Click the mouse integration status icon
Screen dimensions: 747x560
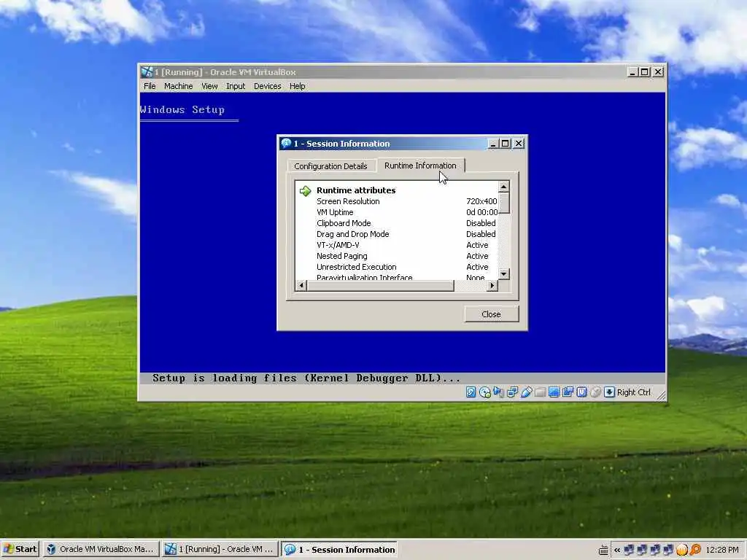tap(595, 392)
